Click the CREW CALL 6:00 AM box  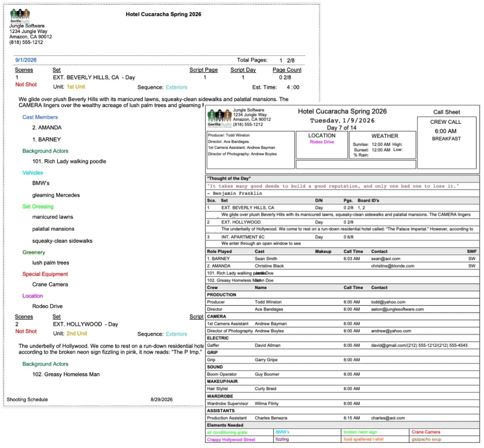(x=446, y=143)
